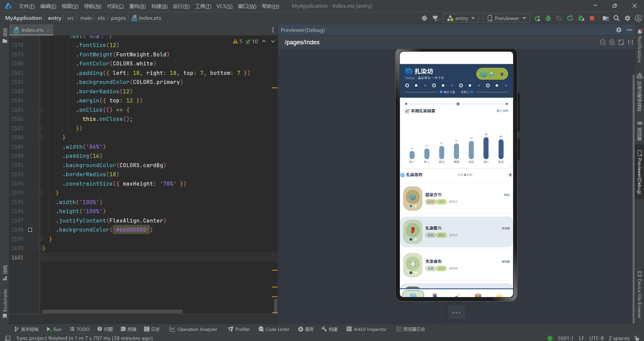Tap the 夹染桌布 product card
This screenshot has width=644, height=341.
coord(456,265)
